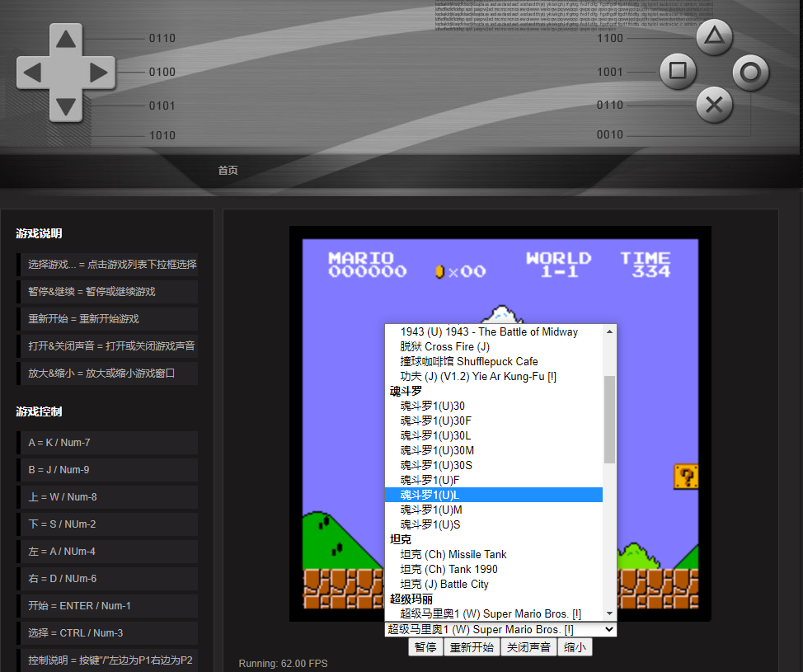Viewport: 803px width, 672px height.
Task: Click the 上 = W / Num-8 row
Action: click(x=109, y=497)
